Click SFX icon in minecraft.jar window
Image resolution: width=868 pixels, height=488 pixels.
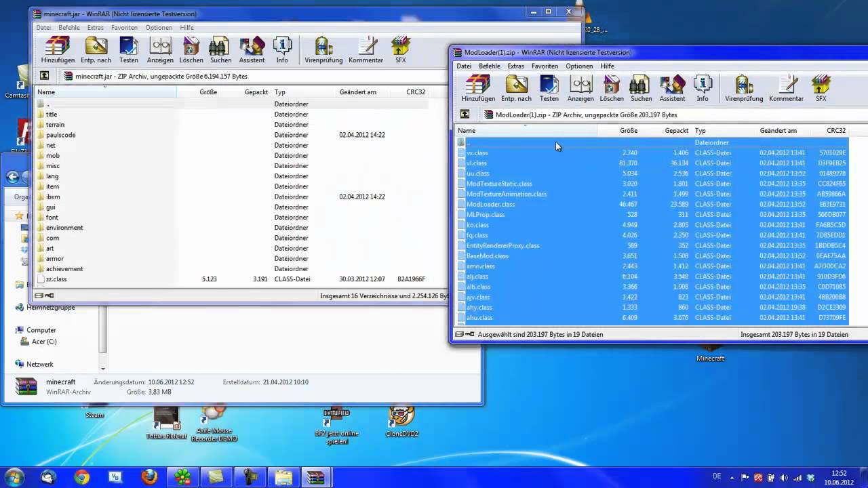point(401,49)
